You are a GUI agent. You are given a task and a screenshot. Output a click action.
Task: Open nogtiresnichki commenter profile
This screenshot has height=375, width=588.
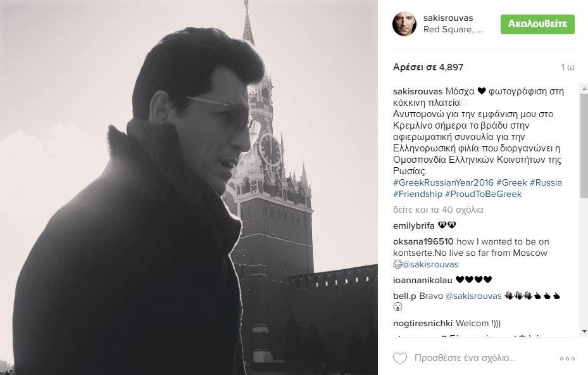pyautogui.click(x=423, y=324)
